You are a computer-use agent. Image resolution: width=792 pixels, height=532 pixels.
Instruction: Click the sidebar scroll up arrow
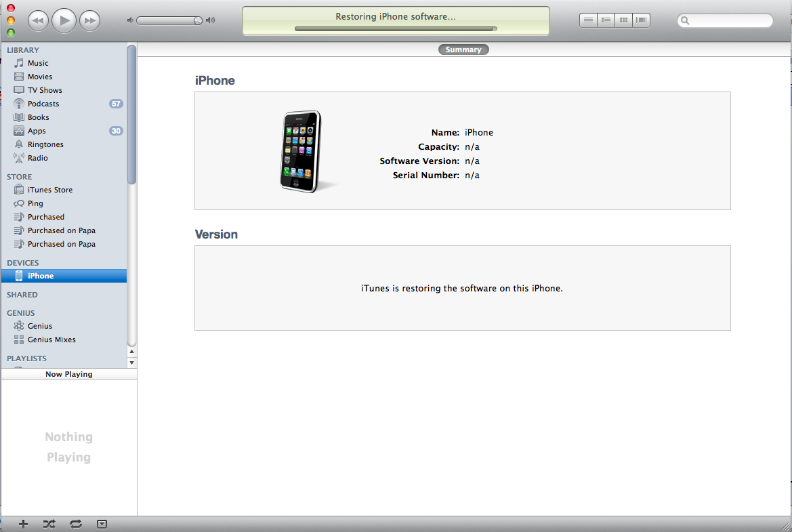132,351
